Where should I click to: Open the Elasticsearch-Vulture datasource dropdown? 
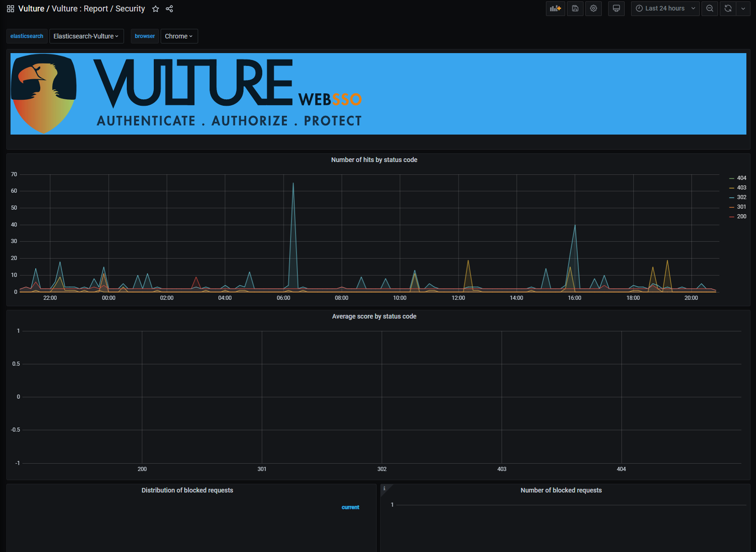click(x=86, y=36)
